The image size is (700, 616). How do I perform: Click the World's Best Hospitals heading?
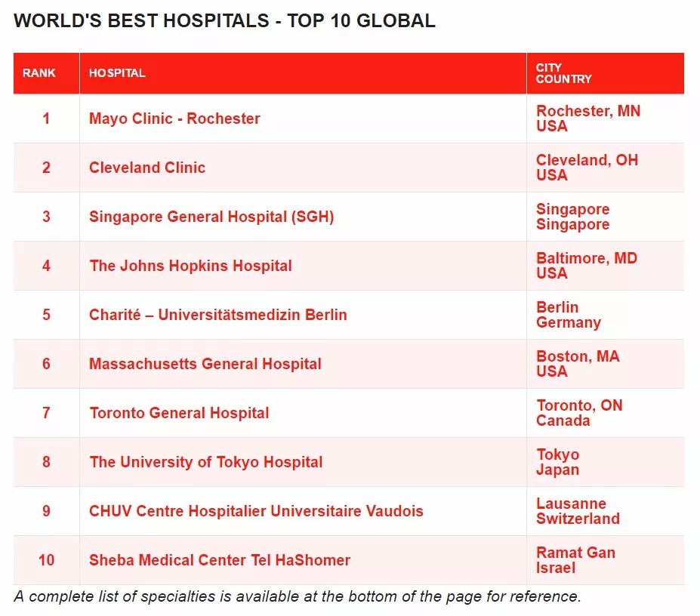[x=224, y=21]
